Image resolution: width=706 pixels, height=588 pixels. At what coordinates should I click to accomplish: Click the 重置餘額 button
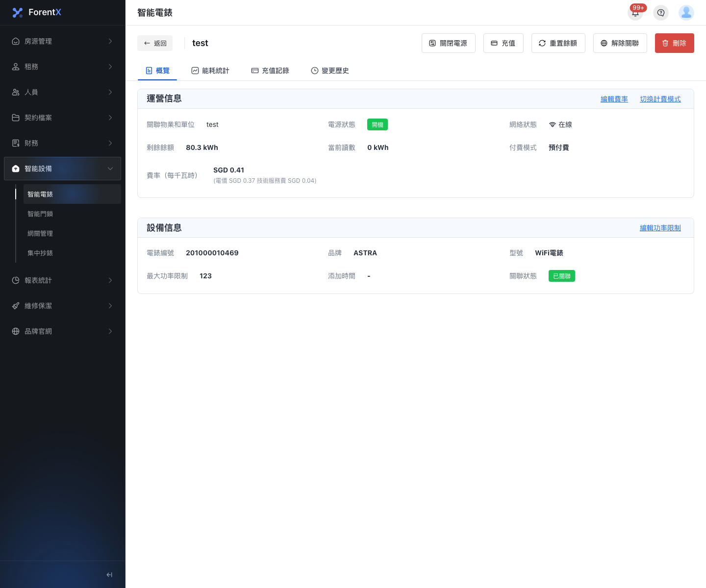tap(558, 43)
